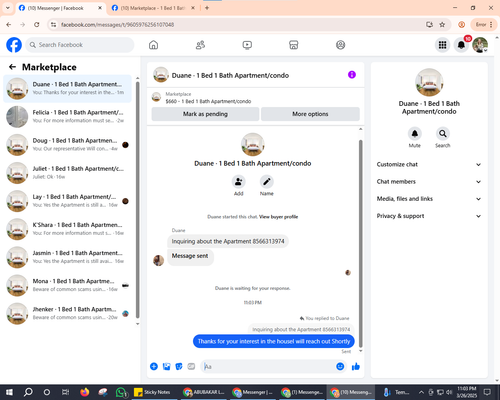The image size is (500, 400).
Task: Open more actions plus icon in composer
Action: 154,367
